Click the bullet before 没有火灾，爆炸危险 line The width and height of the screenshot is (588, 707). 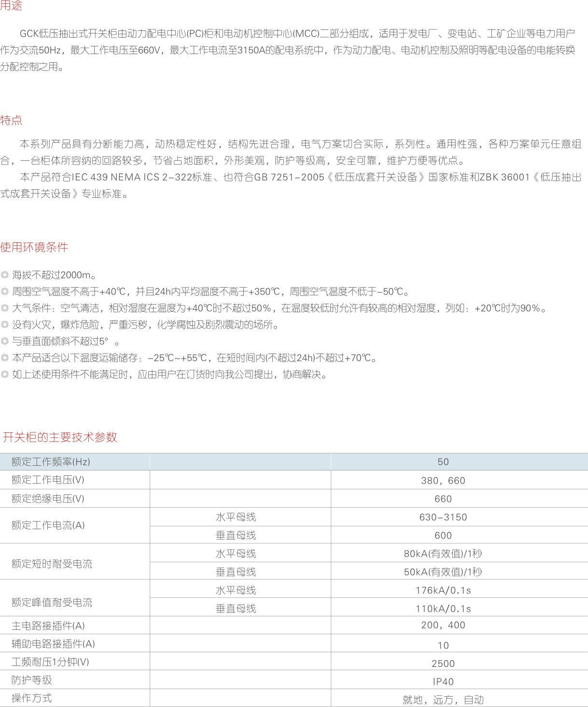[x=5, y=325]
